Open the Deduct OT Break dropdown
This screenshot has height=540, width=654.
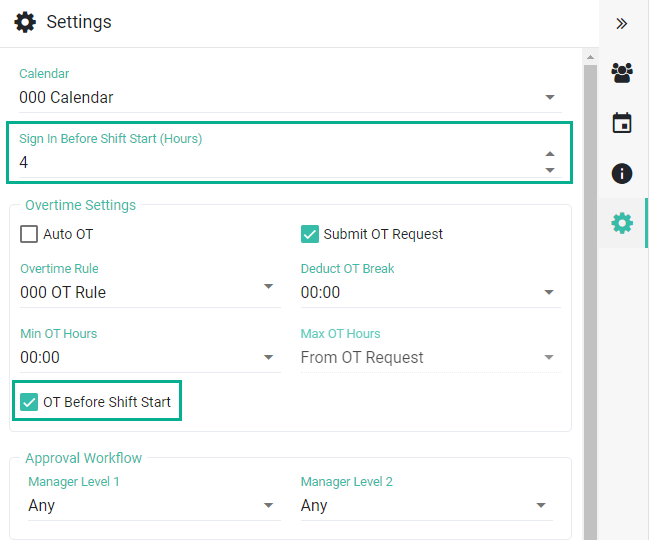549,293
